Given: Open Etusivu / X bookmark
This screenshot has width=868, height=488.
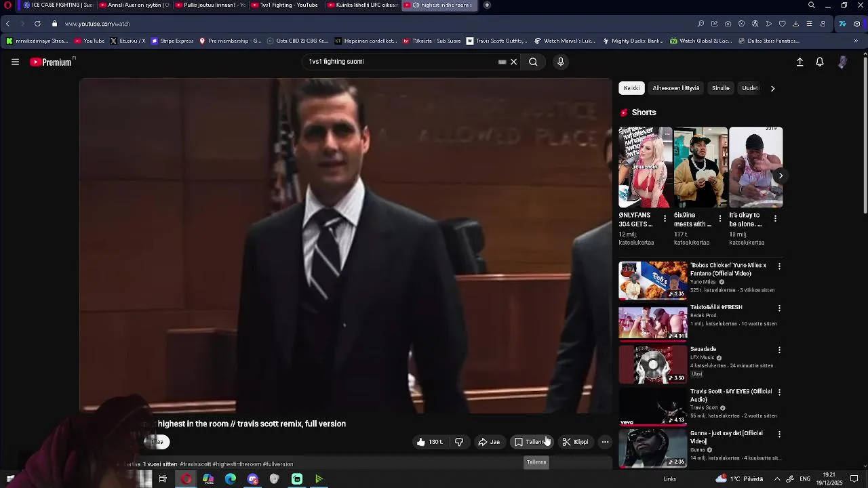Looking at the screenshot, I should coord(127,41).
